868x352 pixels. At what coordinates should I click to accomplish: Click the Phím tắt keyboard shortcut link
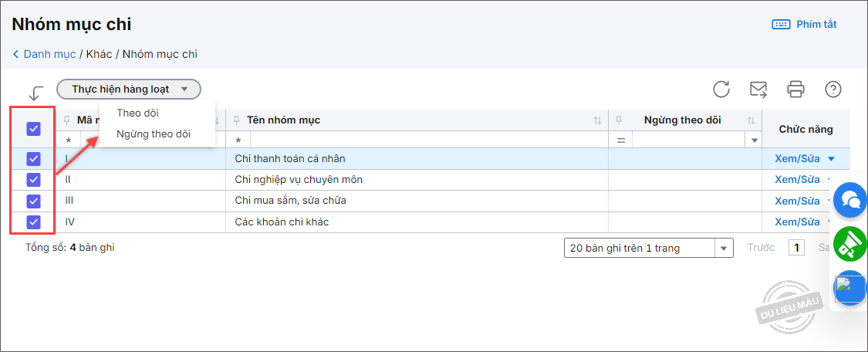[x=805, y=25]
